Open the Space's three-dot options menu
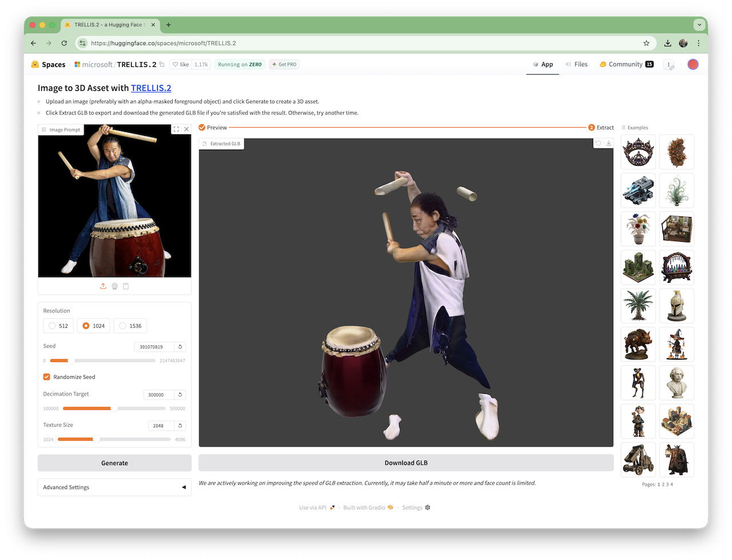This screenshot has width=732, height=560. tap(669, 65)
